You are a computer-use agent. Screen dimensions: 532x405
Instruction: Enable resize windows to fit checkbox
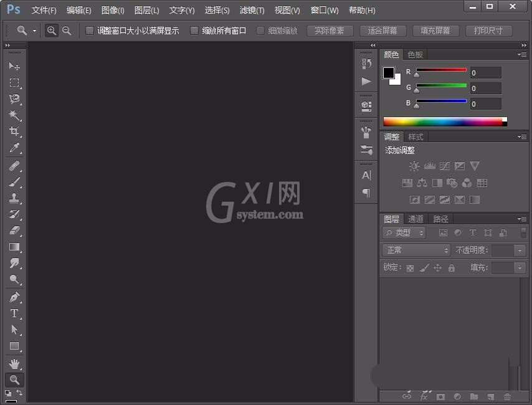90,31
